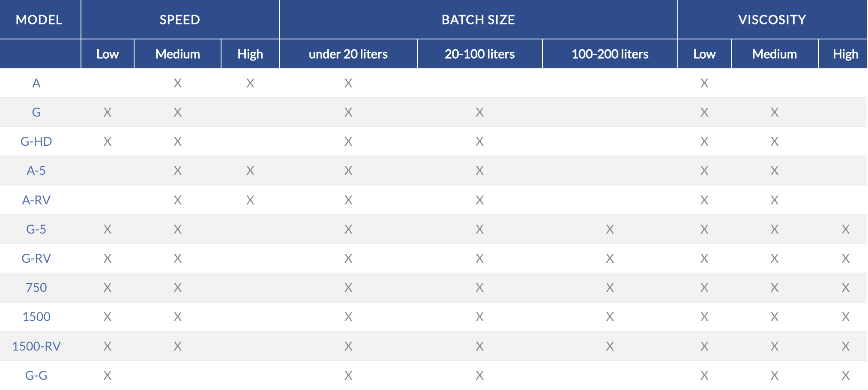Open the model A link
The width and height of the screenshot is (868, 390).
pos(36,83)
